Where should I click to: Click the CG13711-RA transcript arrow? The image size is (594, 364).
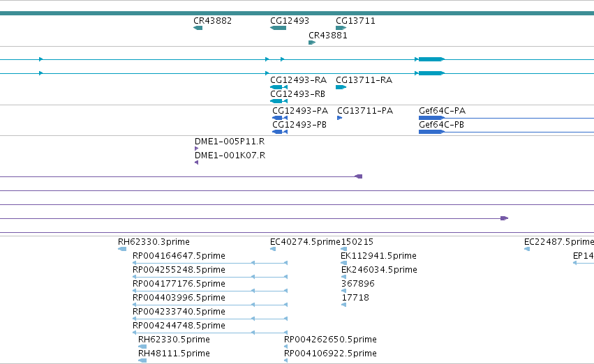click(341, 87)
